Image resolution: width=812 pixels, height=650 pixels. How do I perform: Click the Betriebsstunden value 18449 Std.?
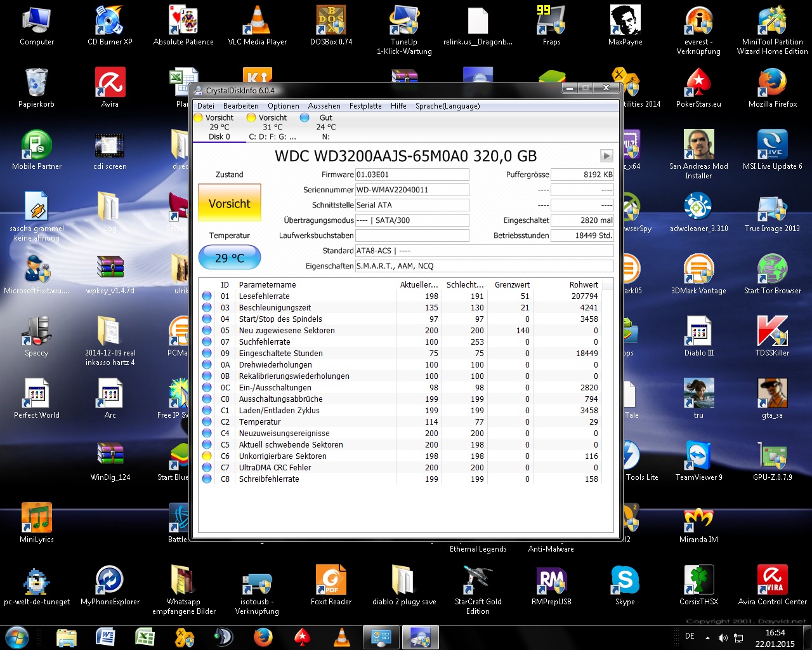pos(582,235)
